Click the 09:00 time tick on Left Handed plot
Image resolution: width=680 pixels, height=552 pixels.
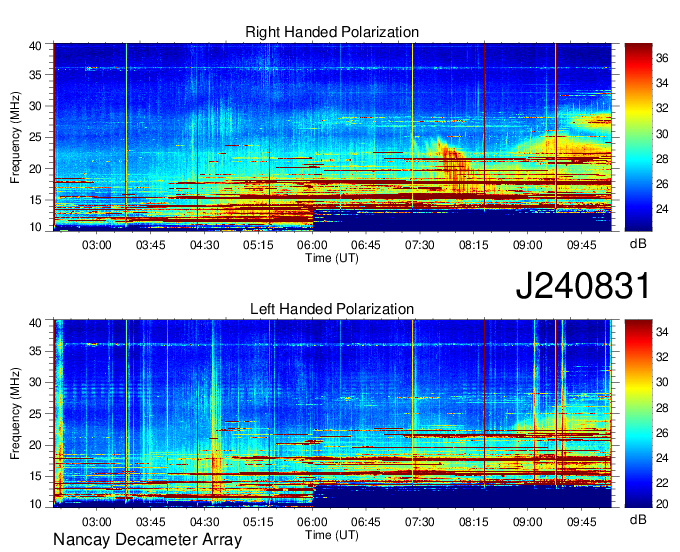pos(527,522)
